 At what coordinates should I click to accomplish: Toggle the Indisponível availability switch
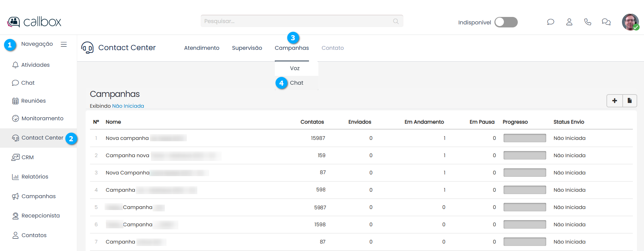click(506, 22)
